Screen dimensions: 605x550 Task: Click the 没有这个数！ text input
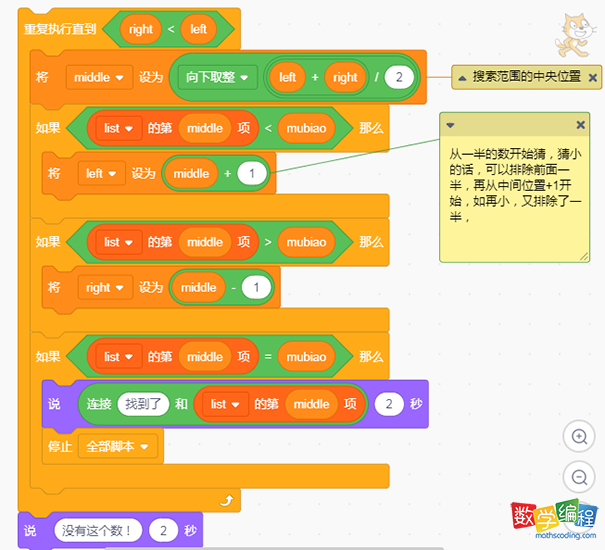tap(98, 531)
